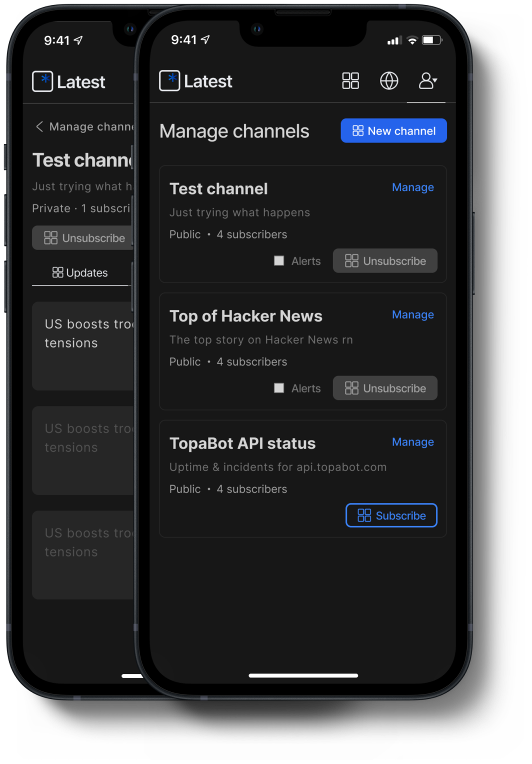This screenshot has width=532, height=764.
Task: Tap the Latest logo on back phone
Action: click(69, 81)
